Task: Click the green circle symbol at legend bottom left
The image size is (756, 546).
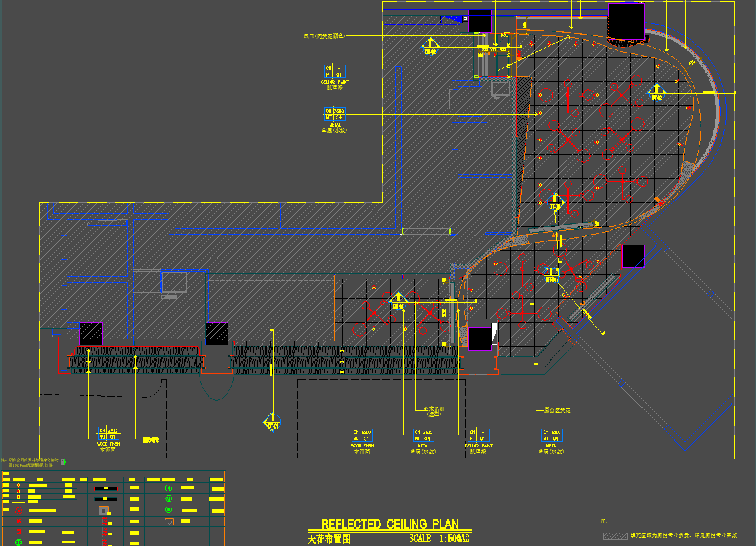Action: pos(19,543)
